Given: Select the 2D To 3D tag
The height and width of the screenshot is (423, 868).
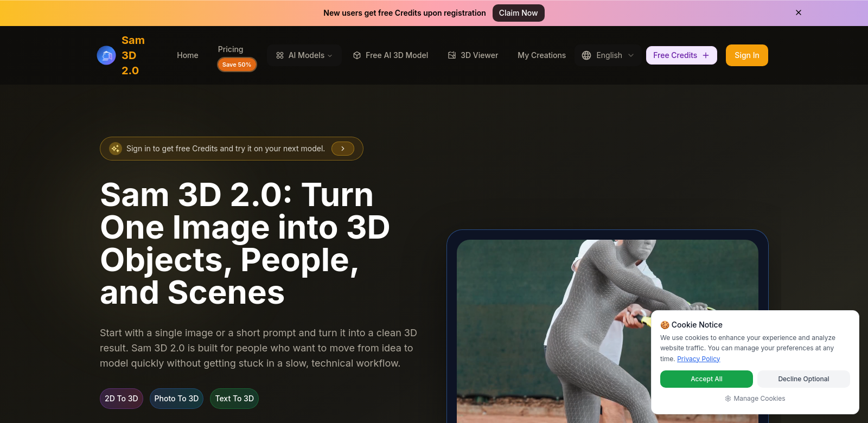Looking at the screenshot, I should [x=122, y=399].
